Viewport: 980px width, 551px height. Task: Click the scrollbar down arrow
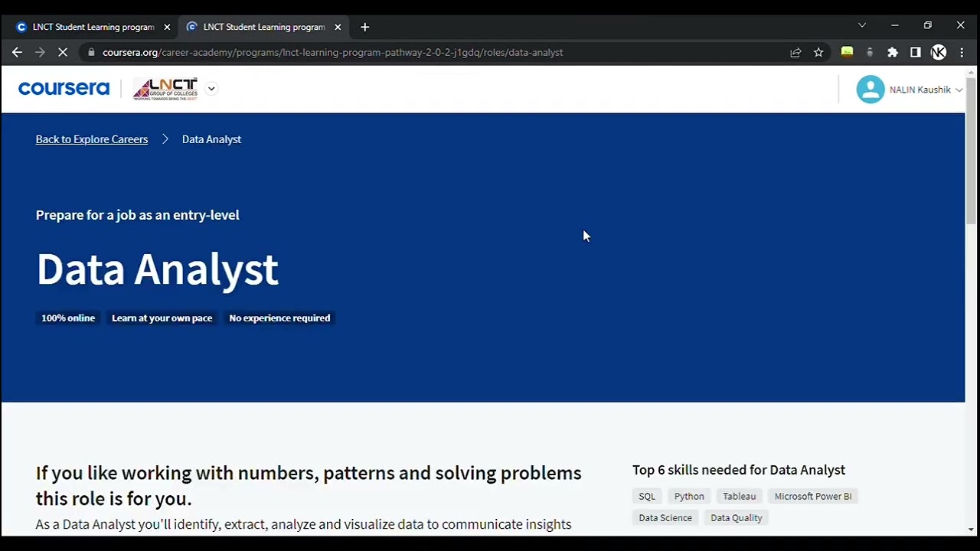click(x=971, y=529)
